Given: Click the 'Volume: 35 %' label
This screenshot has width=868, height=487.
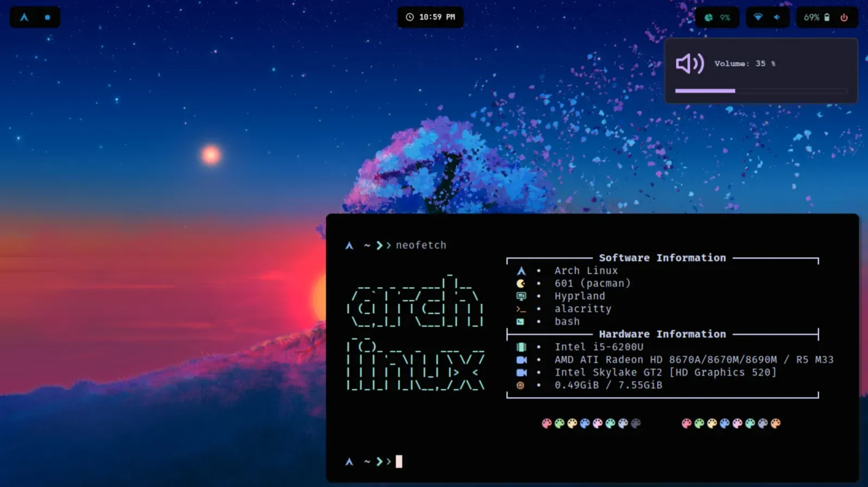Looking at the screenshot, I should 745,64.
